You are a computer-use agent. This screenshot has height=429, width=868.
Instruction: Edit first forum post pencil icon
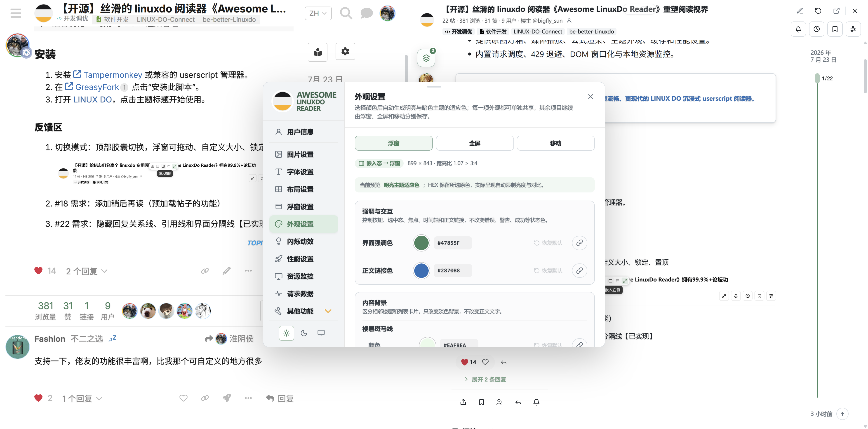(227, 271)
